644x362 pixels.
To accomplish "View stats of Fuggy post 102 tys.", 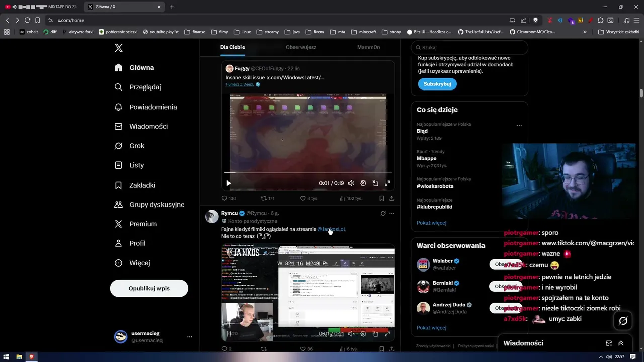I will point(351,198).
